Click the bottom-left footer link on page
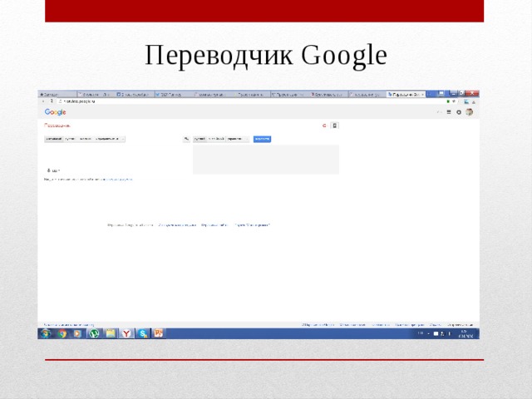This screenshot has width=532, height=399. click(x=69, y=325)
